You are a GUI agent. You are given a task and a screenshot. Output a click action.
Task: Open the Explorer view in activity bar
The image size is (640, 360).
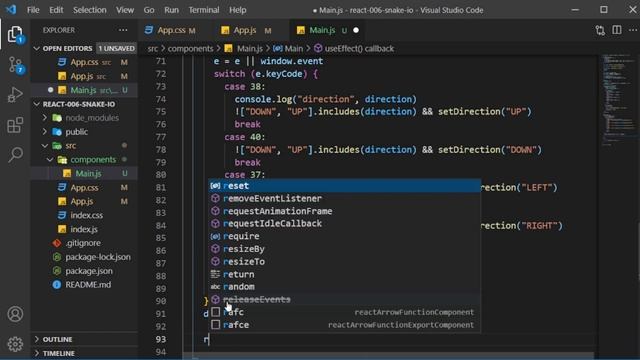(x=15, y=34)
